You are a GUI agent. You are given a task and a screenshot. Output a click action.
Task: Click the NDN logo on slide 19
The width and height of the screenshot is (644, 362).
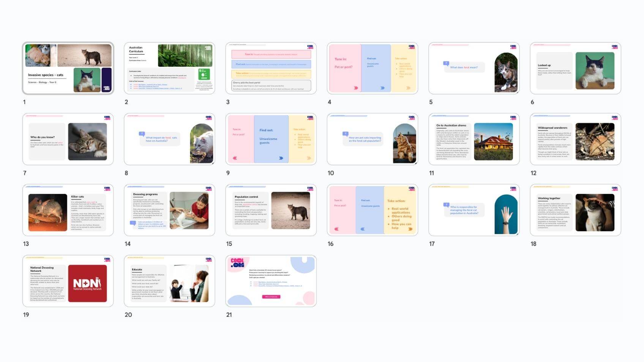click(87, 283)
